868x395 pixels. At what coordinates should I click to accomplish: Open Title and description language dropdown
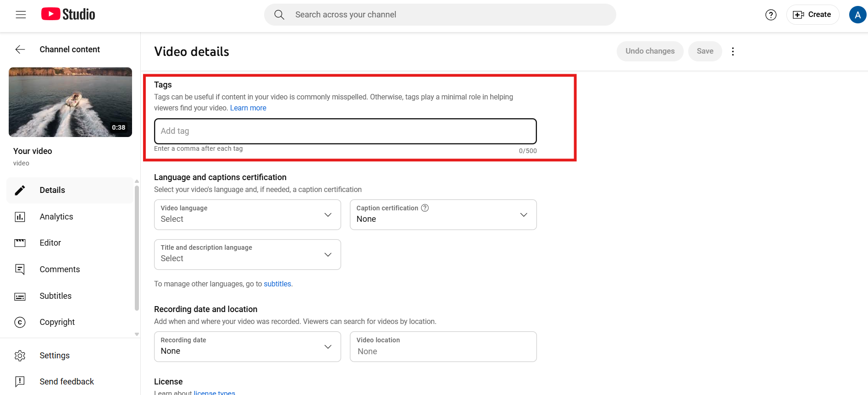[247, 254]
